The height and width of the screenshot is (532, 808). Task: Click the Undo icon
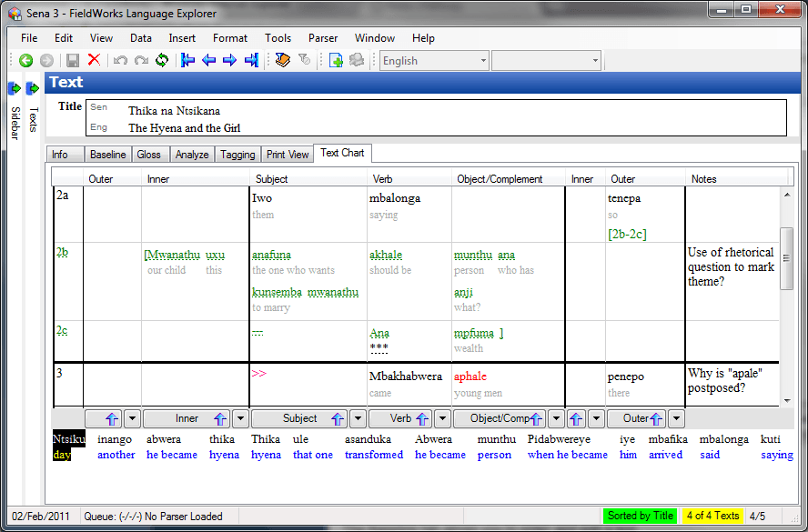tap(119, 60)
